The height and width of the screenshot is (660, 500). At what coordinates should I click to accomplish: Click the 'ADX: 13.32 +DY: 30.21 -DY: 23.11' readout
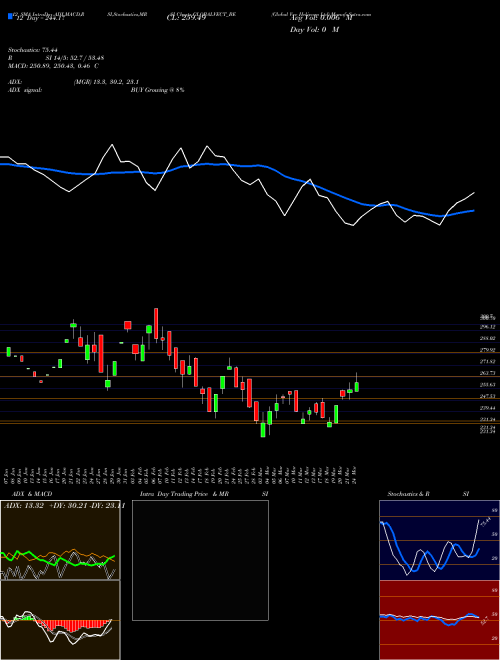(x=64, y=506)
